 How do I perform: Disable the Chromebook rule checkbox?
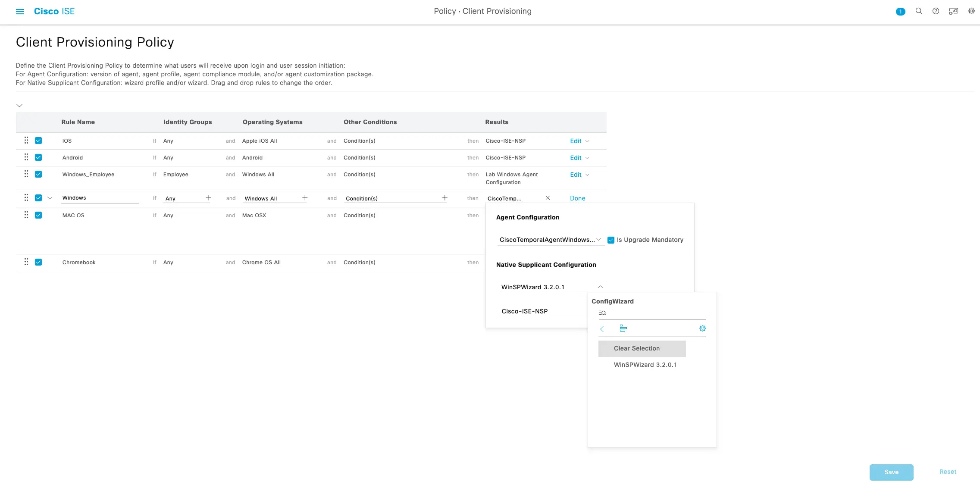coord(38,262)
